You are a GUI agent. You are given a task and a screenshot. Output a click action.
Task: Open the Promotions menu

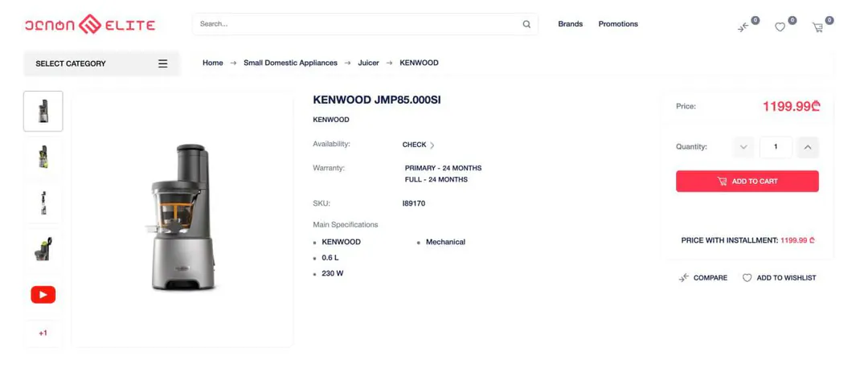[x=618, y=24]
